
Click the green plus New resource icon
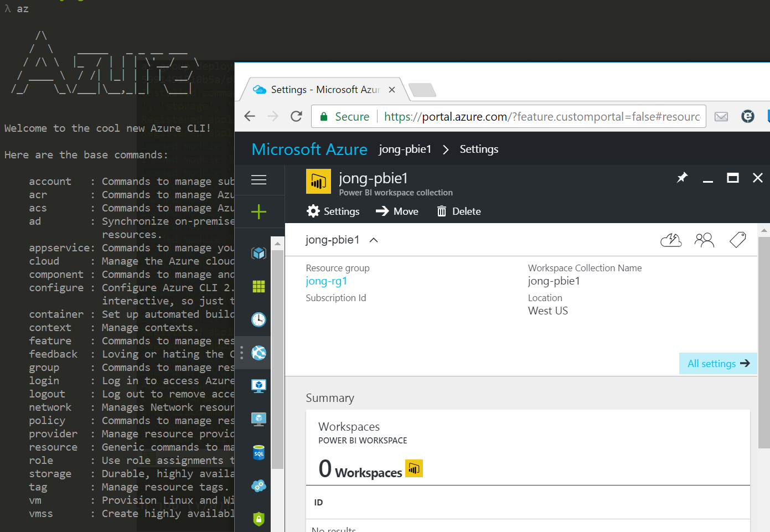[259, 211]
